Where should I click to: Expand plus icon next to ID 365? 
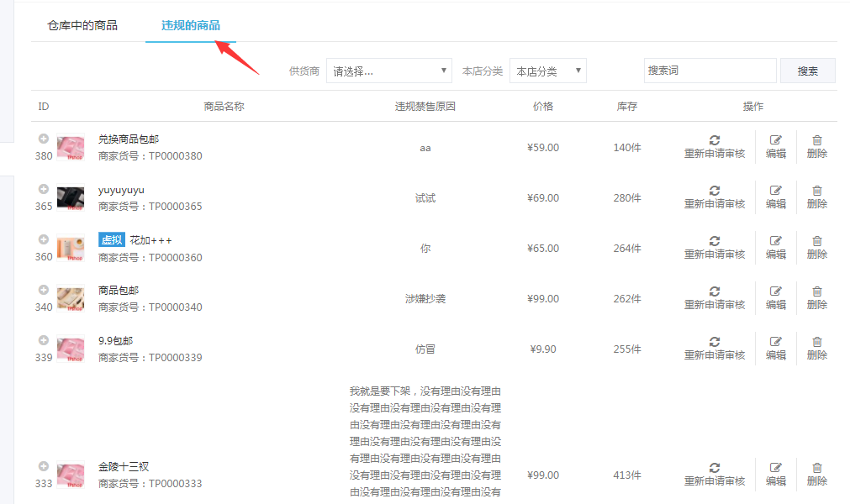point(44,189)
